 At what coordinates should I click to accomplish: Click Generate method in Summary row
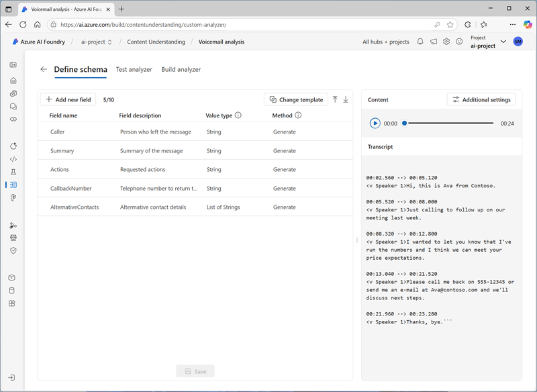click(284, 150)
